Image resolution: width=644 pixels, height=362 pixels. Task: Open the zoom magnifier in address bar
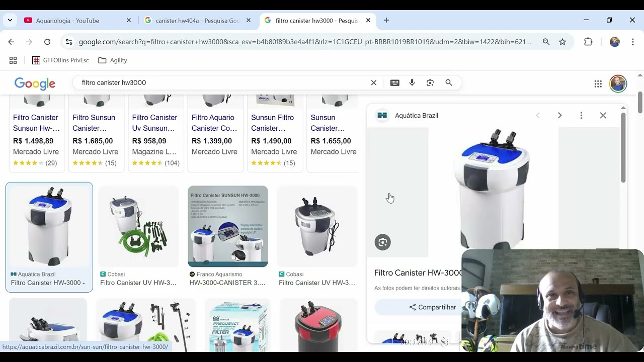(x=546, y=42)
